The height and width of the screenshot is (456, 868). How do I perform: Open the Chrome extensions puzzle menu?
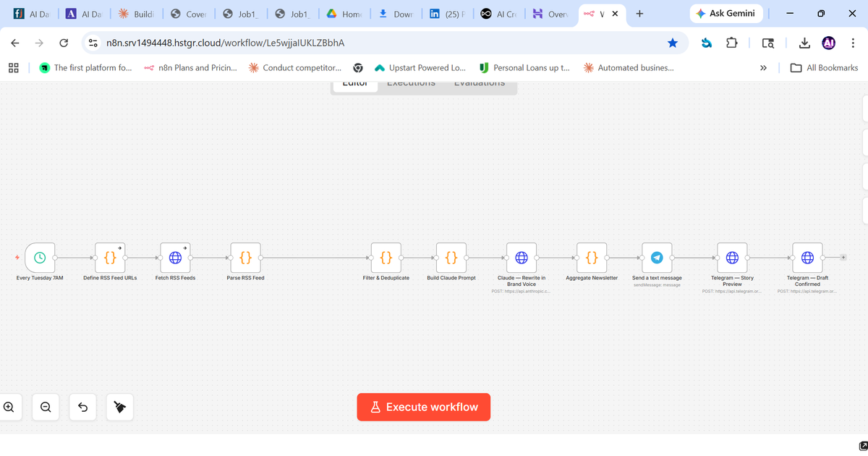[x=731, y=43]
